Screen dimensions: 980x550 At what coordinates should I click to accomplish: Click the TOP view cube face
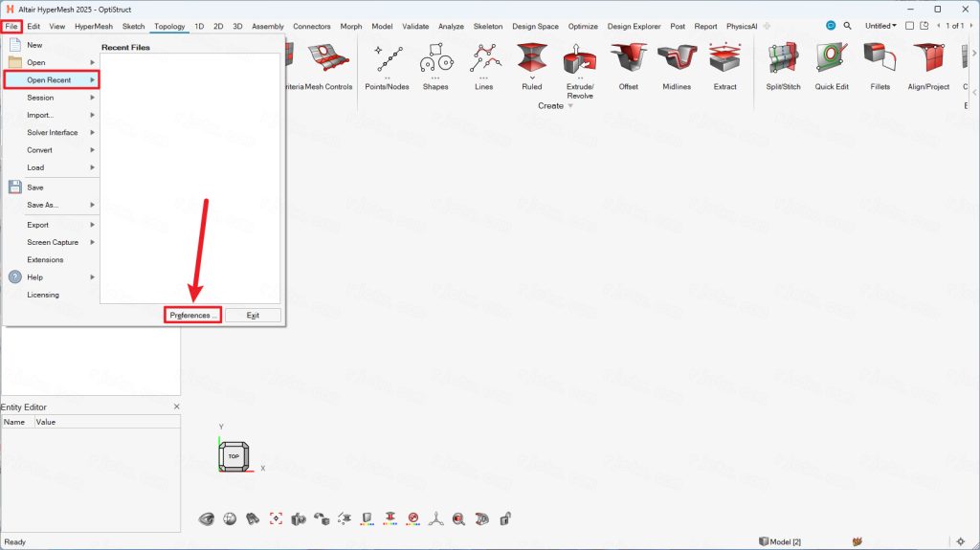pyautogui.click(x=234, y=457)
